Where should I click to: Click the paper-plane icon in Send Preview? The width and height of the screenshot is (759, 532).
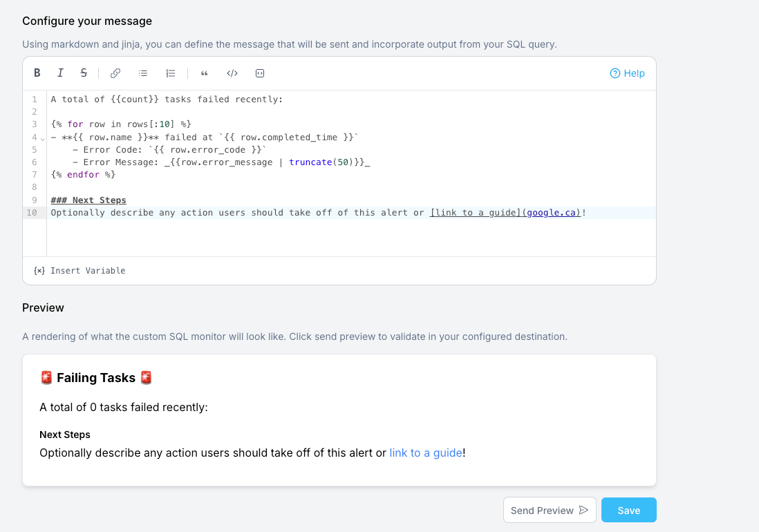coord(583,510)
